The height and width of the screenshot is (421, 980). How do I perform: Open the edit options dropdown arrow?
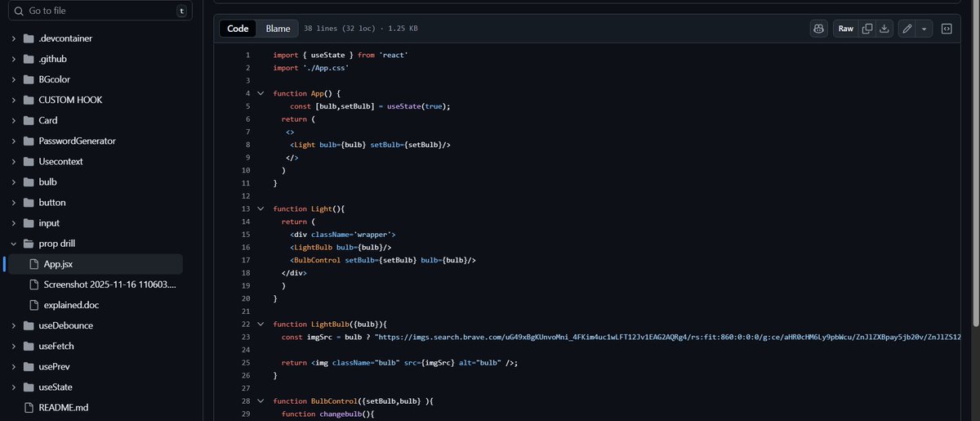924,29
